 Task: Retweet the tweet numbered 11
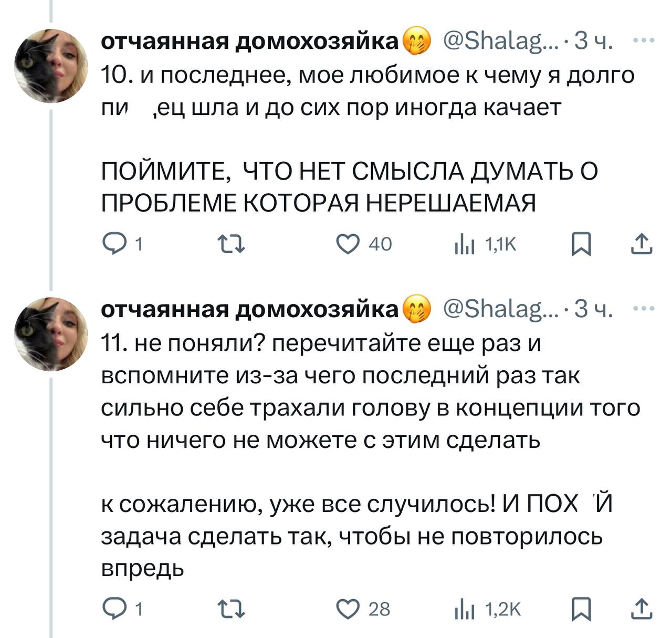232,609
